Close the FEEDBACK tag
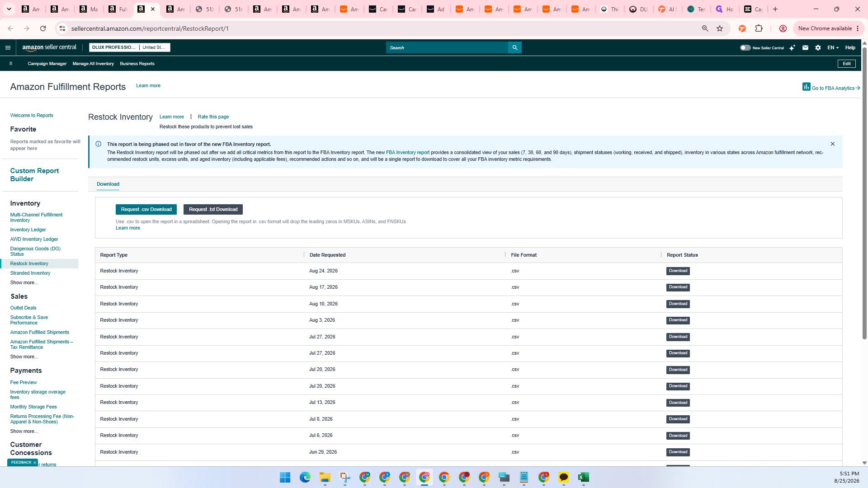Image resolution: width=868 pixels, height=488 pixels. click(34, 463)
